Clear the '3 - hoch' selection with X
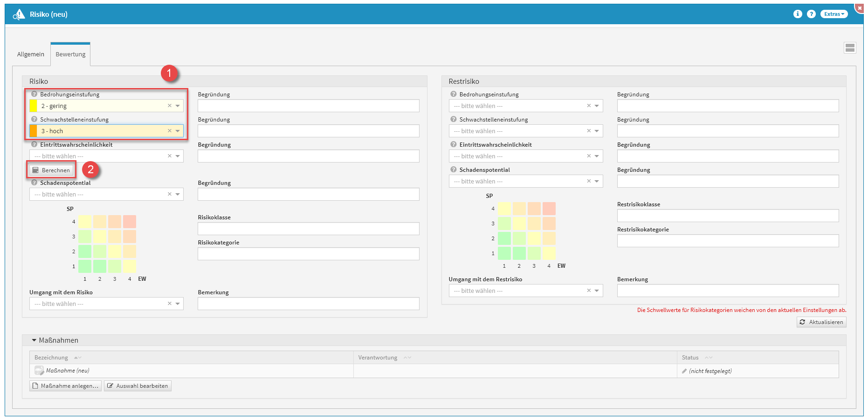 click(x=170, y=131)
